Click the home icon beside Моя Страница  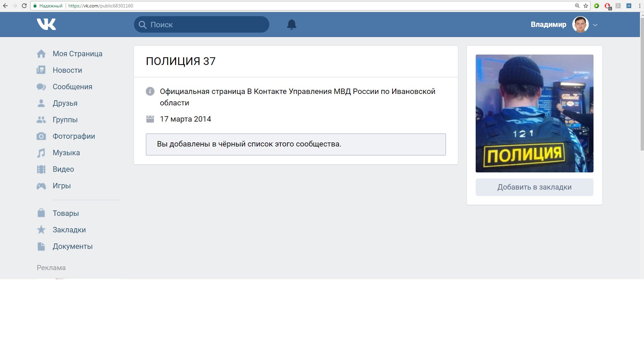click(x=41, y=54)
